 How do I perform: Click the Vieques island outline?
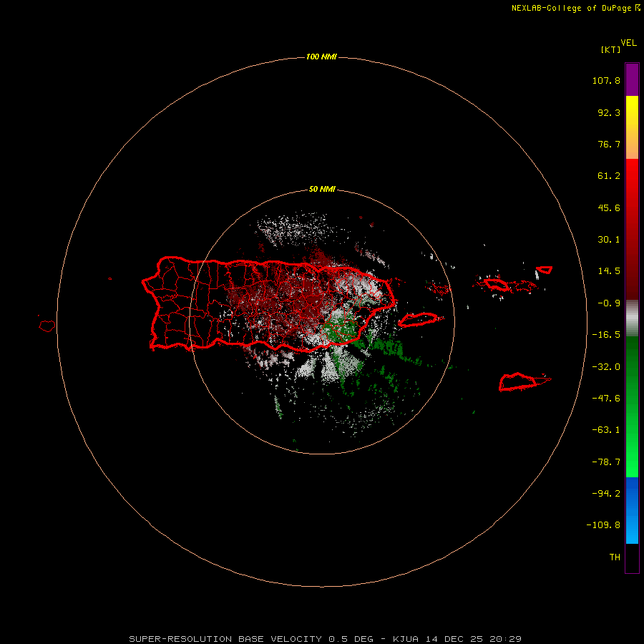[420, 320]
